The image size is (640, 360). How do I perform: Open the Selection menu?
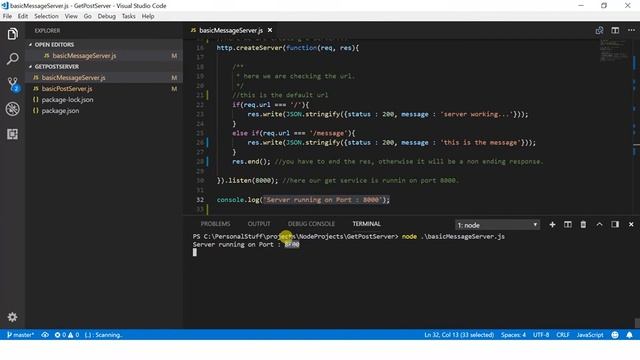[x=46, y=16]
